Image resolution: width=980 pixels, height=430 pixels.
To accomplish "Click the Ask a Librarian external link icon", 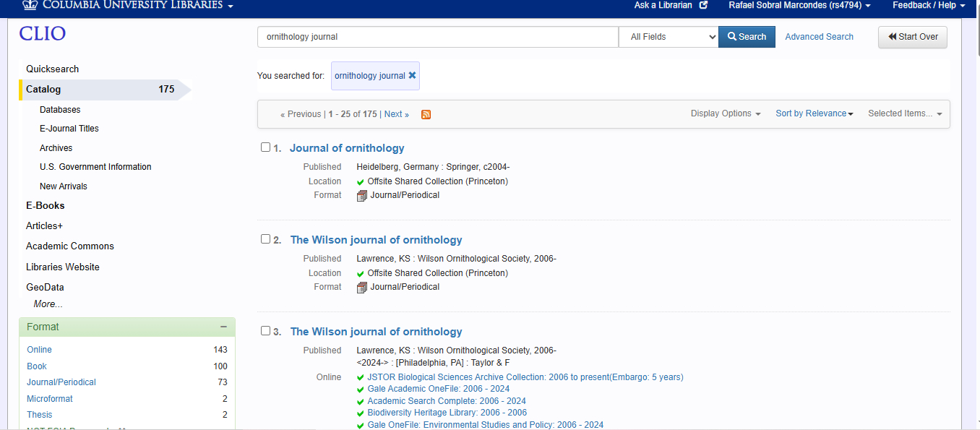I will pyautogui.click(x=703, y=5).
